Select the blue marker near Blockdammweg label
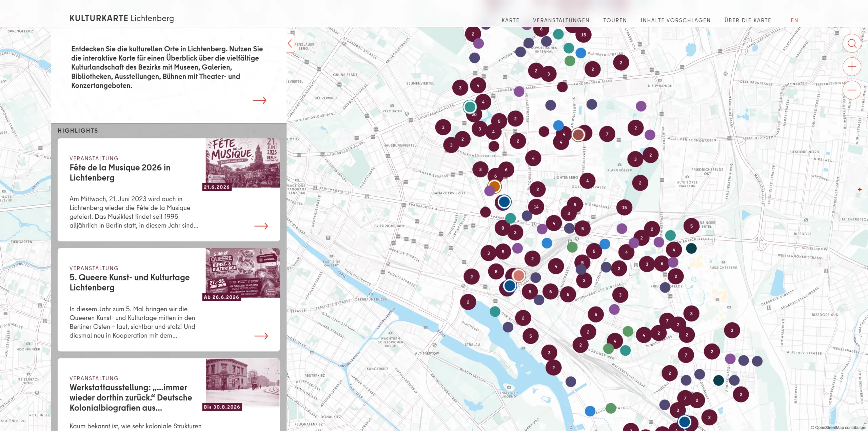Image resolution: width=868 pixels, height=431 pixels. point(590,411)
